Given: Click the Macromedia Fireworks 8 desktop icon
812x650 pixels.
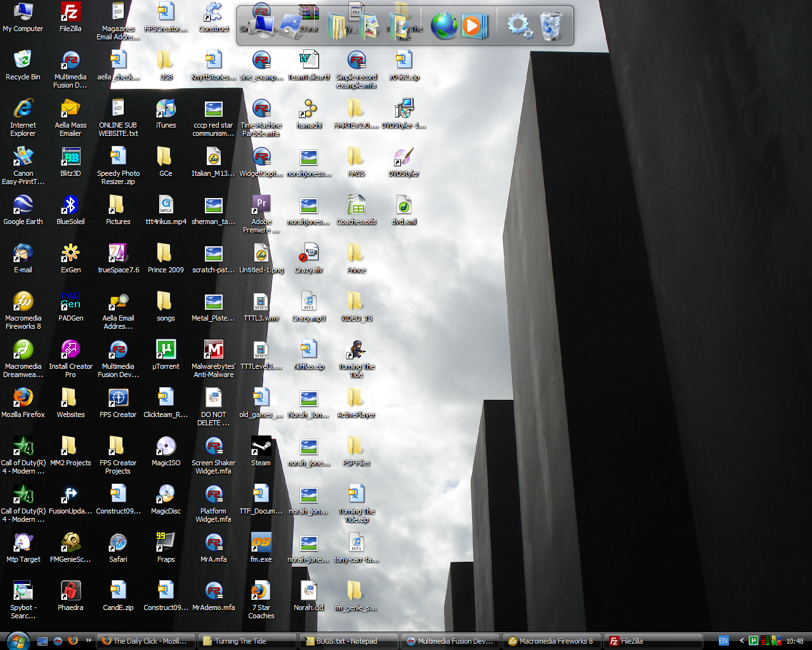Looking at the screenshot, I should pyautogui.click(x=23, y=310).
